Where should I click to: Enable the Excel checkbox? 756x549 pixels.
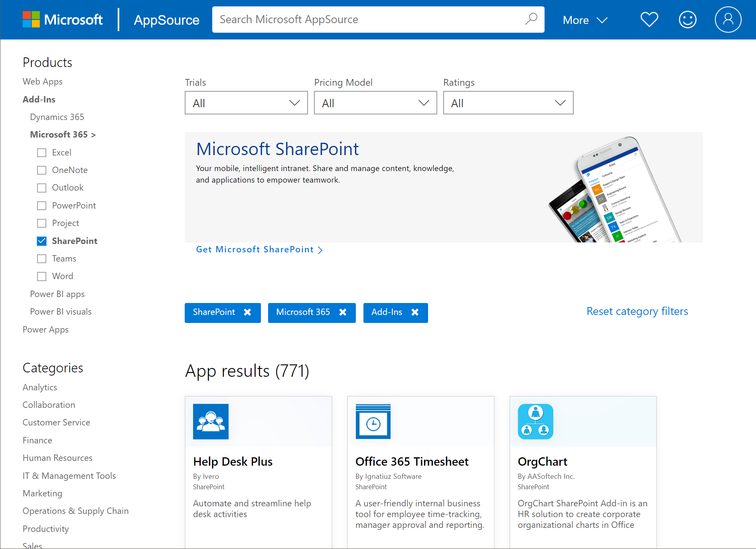click(x=42, y=153)
